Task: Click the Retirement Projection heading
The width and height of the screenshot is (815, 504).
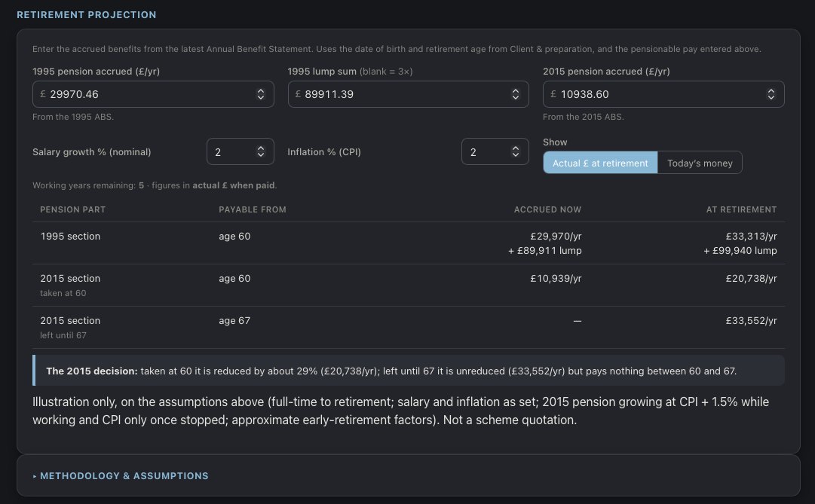Action: (x=86, y=14)
